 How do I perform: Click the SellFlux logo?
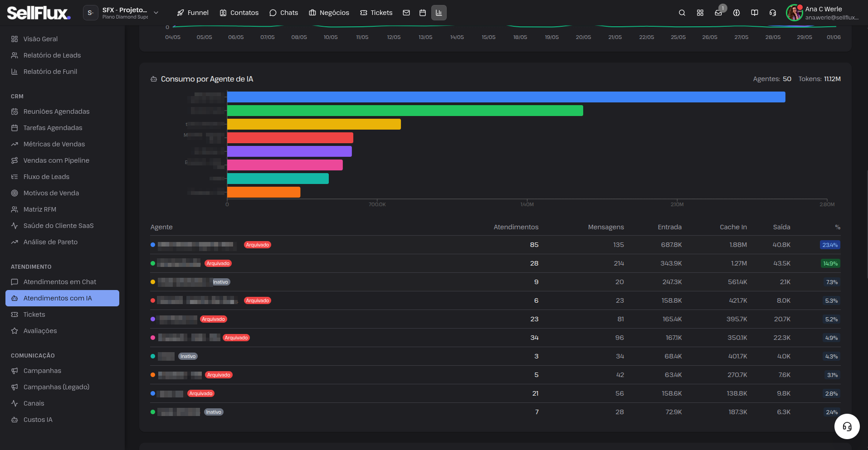point(39,13)
